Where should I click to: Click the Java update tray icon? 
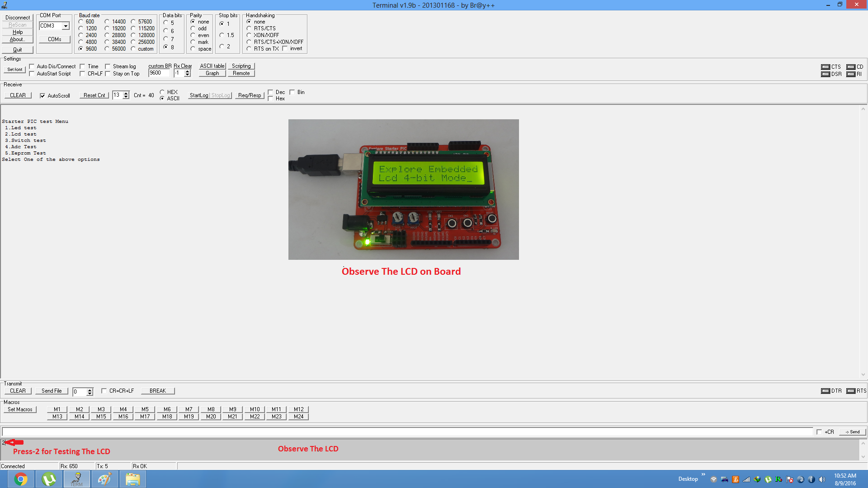[x=736, y=479]
